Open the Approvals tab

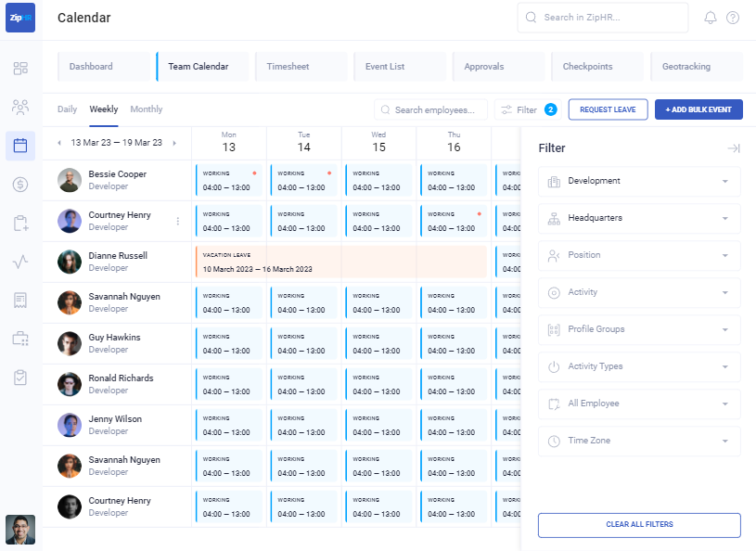481,66
